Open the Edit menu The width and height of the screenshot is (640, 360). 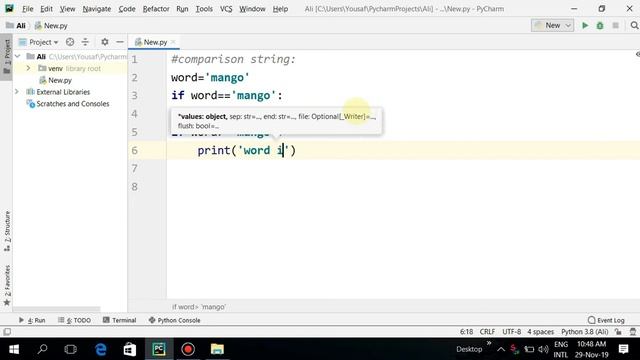(x=46, y=9)
